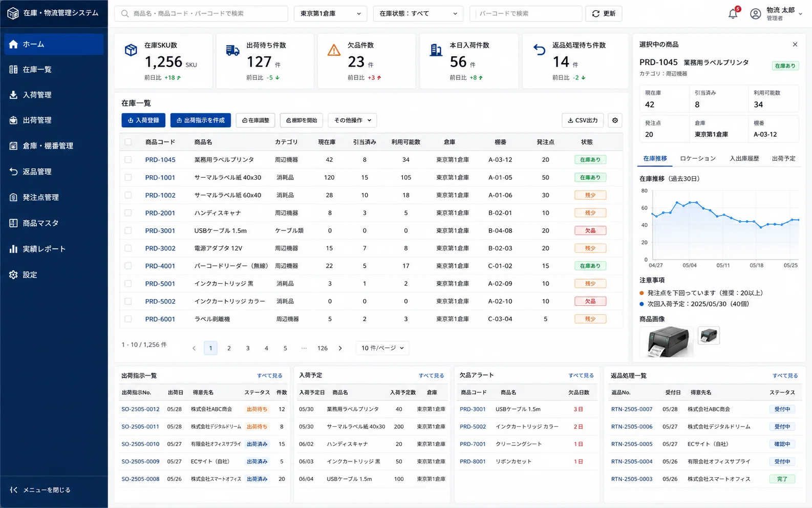Screen dimensions: 812x508
Task: Toggle the select-all header checkbox
Action: click(128, 142)
